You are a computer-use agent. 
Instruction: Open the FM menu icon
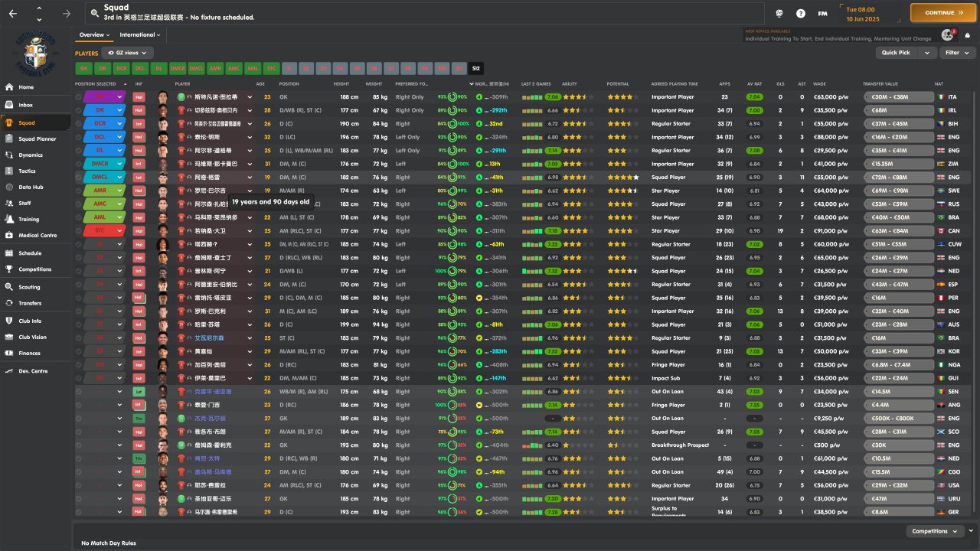[x=822, y=13]
